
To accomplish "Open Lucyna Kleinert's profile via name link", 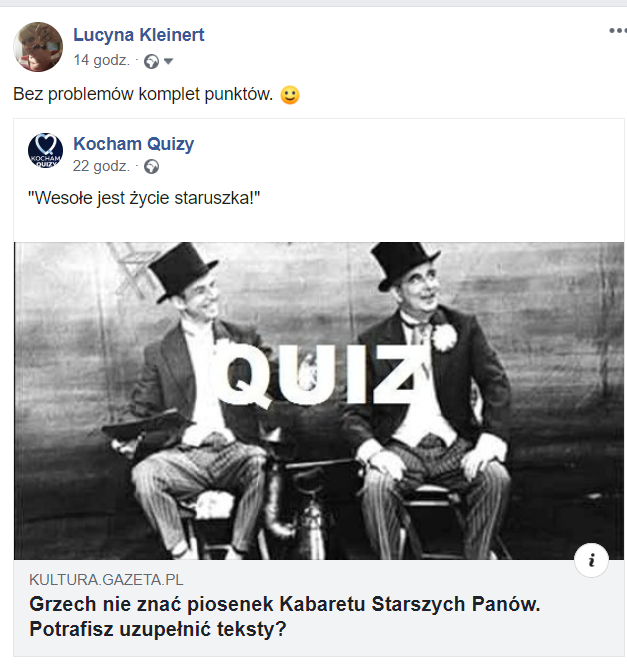I will click(x=139, y=35).
